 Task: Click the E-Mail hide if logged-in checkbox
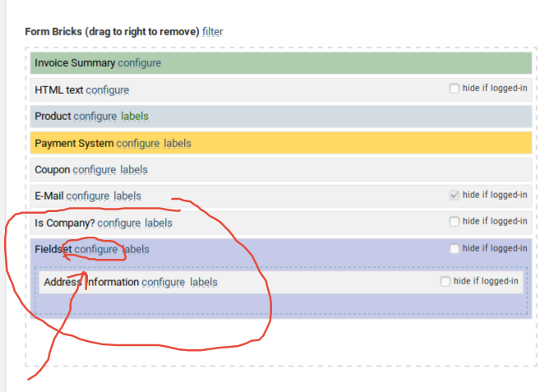pos(455,195)
